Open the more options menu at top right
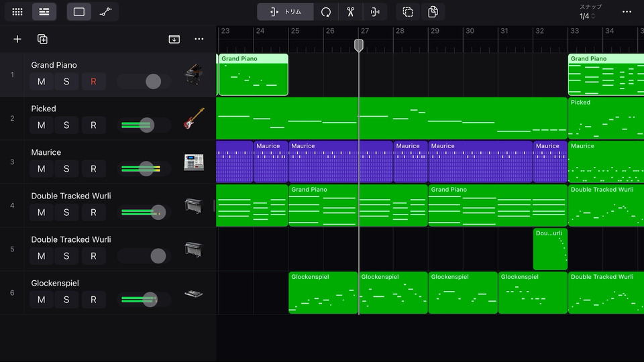Image resolution: width=644 pixels, height=362 pixels. (x=627, y=12)
